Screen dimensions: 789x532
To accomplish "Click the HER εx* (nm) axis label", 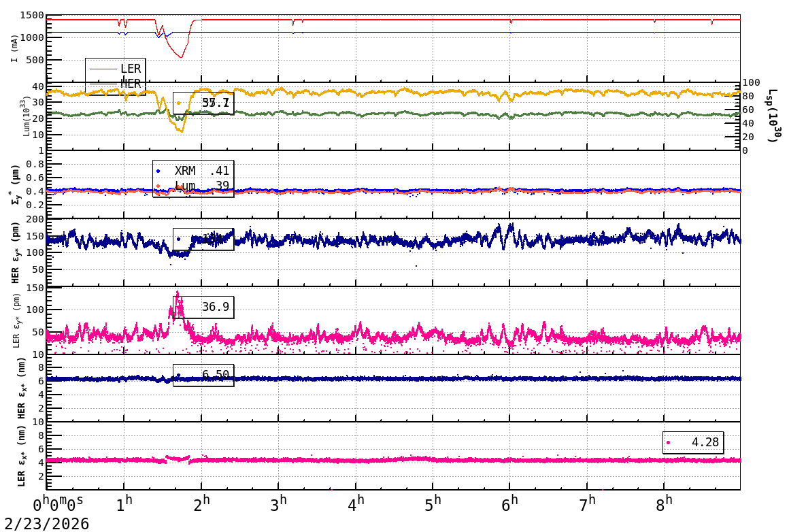I will pyautogui.click(x=20, y=388).
